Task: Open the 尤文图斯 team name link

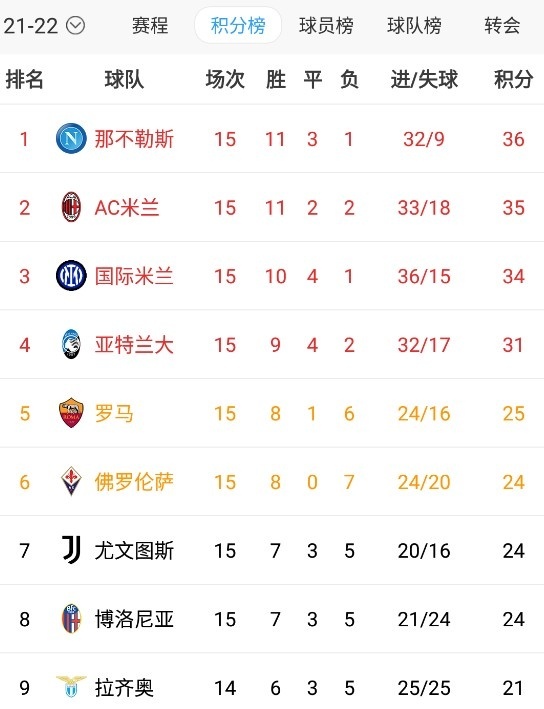Action: (x=134, y=550)
